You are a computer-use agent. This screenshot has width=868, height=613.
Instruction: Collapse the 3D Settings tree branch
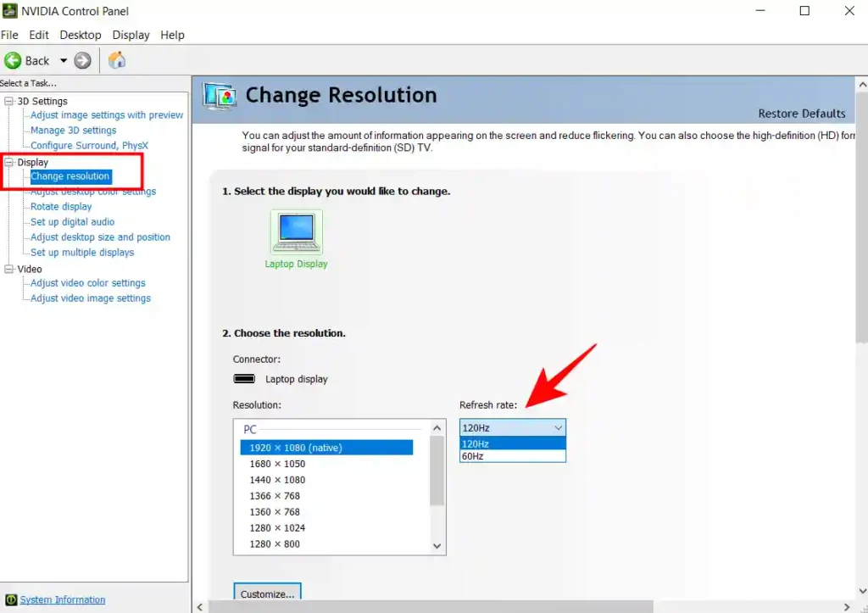click(7, 100)
